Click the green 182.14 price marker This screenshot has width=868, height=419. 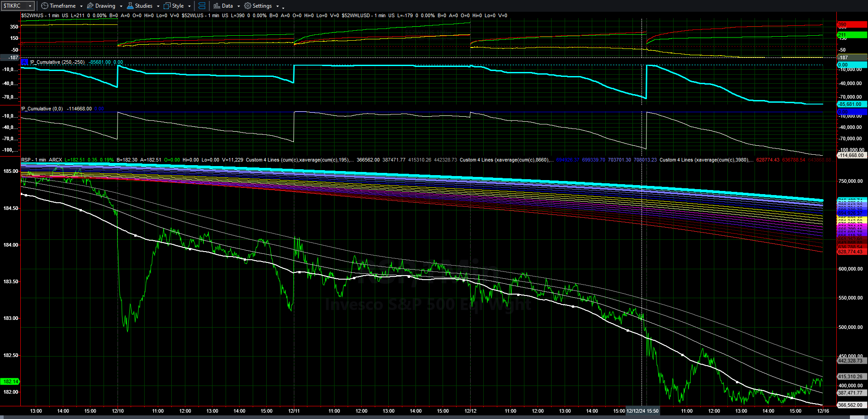coord(10,381)
